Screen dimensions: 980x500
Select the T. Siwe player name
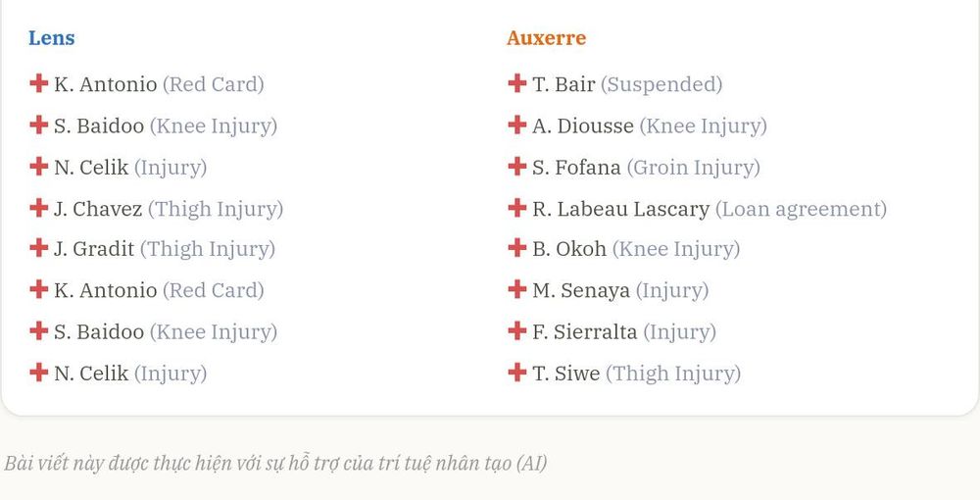pyautogui.click(x=566, y=374)
